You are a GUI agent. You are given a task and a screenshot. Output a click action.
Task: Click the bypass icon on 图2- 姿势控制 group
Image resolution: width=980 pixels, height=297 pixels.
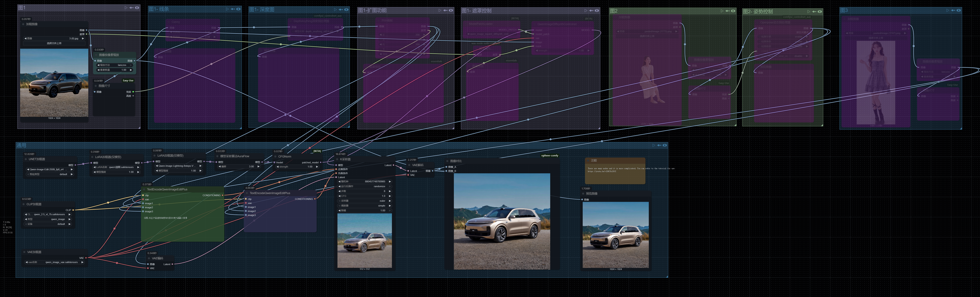[x=814, y=12]
